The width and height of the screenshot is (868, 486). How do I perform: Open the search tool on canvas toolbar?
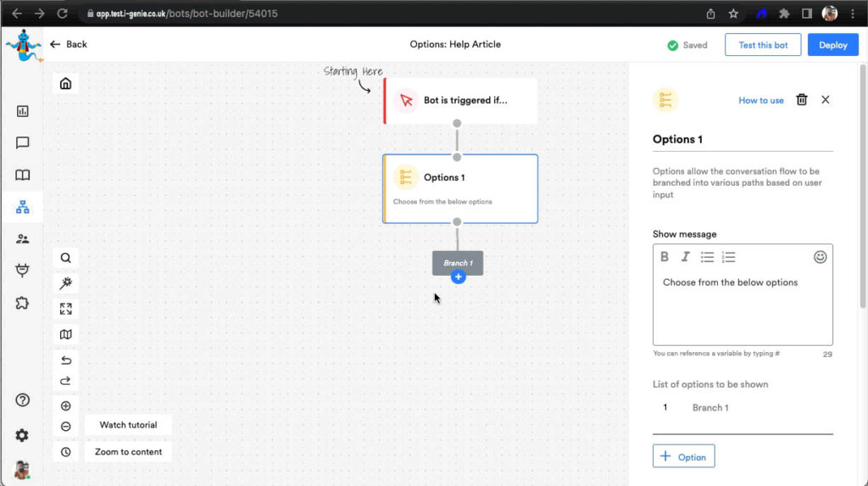pyautogui.click(x=65, y=258)
